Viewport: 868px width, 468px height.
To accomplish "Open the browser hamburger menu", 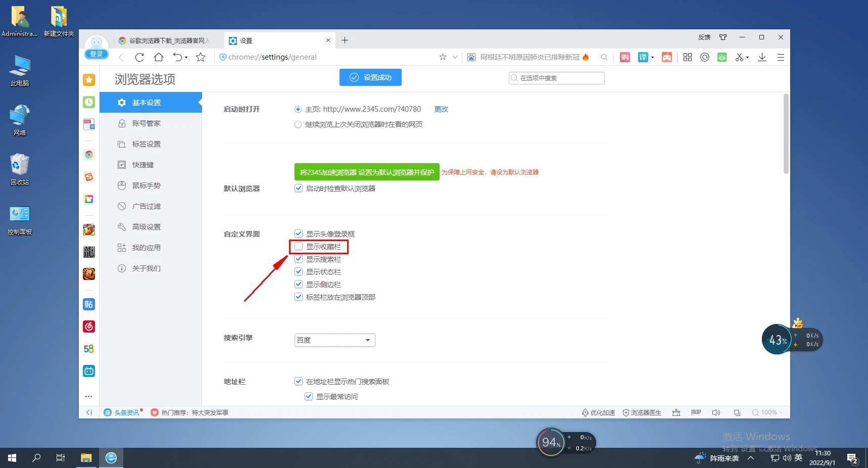I will coord(781,57).
